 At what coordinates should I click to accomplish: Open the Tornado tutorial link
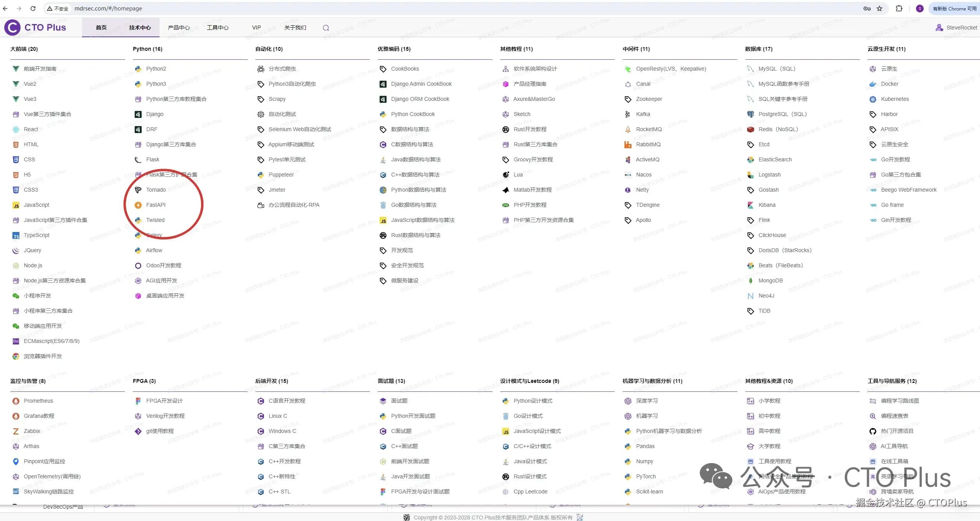click(x=156, y=190)
